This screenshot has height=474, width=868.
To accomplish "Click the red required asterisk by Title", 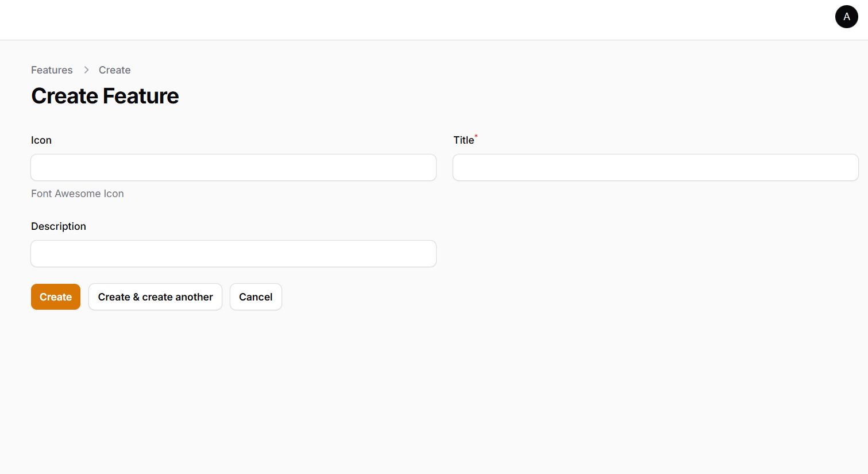I will click(x=476, y=136).
